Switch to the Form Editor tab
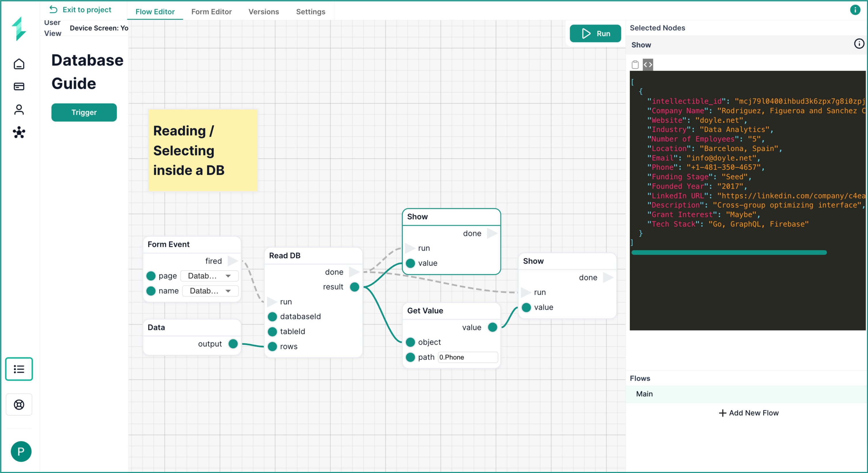868x473 pixels. [x=211, y=12]
